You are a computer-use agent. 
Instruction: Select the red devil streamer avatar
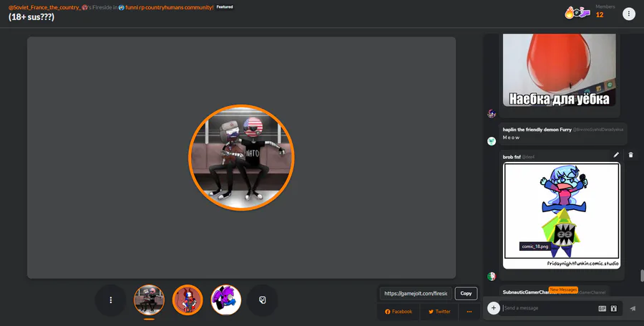(x=187, y=300)
